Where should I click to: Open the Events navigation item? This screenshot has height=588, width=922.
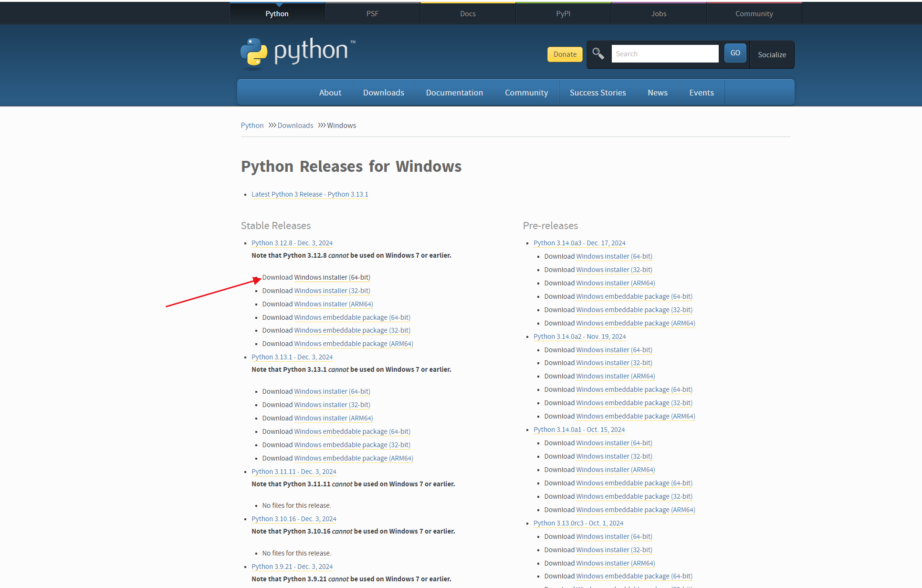tap(701, 93)
